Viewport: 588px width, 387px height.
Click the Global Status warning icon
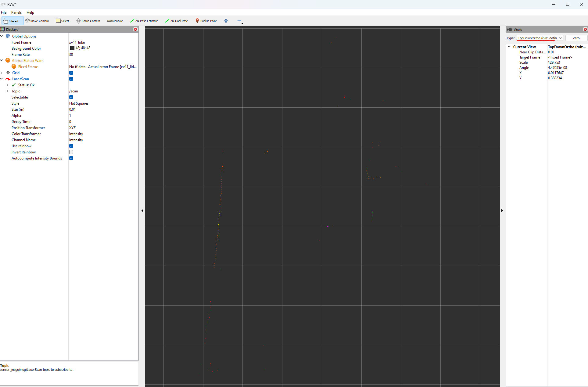tap(8, 60)
